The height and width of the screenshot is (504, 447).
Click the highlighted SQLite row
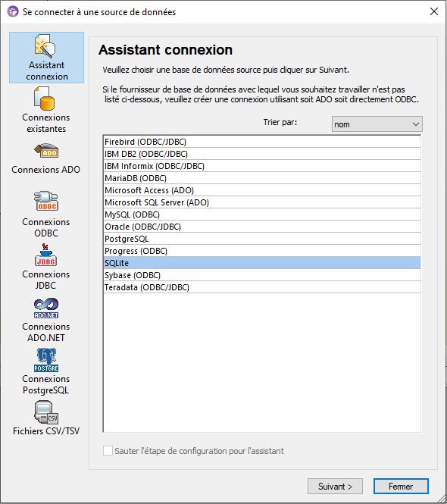click(262, 263)
